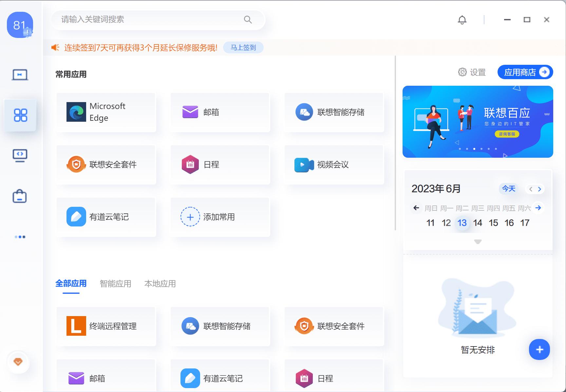This screenshot has width=566, height=392.
Task: Open Microsoft Edge from 常用应用
Action: [105, 112]
